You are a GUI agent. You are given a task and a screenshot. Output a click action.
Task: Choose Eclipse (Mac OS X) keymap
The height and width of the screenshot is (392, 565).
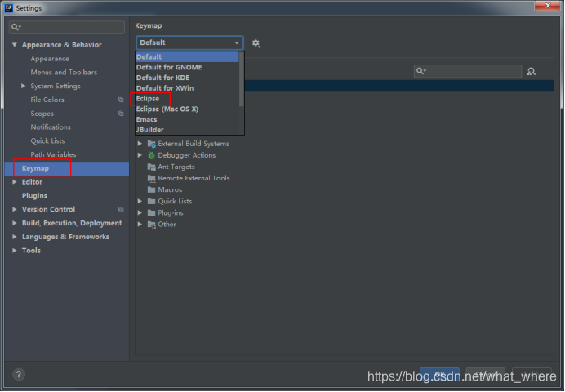(187, 109)
